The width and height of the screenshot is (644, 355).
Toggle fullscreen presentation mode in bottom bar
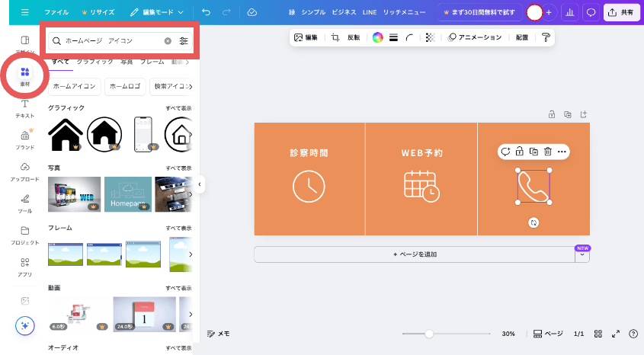[615, 334]
